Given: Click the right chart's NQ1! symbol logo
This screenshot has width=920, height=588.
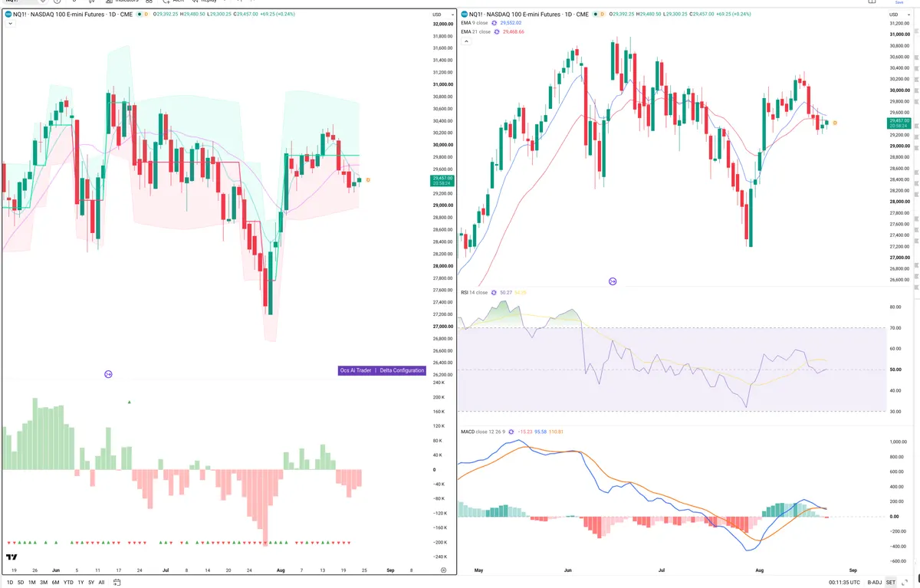Looking at the screenshot, I should 464,15.
